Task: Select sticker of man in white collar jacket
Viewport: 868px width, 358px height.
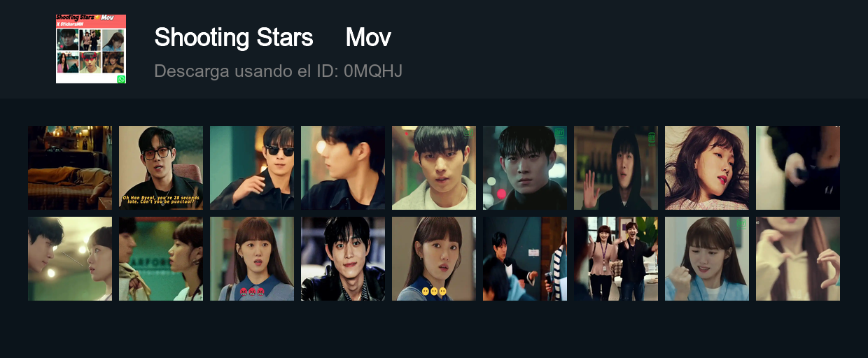Action: [434, 168]
